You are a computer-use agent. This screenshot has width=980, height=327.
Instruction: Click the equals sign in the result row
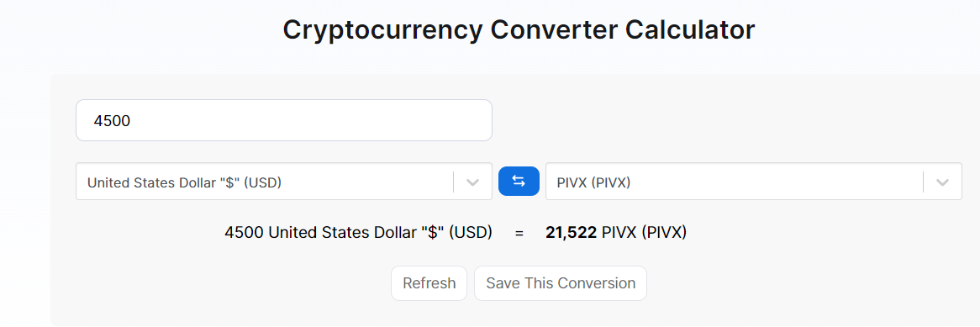519,234
